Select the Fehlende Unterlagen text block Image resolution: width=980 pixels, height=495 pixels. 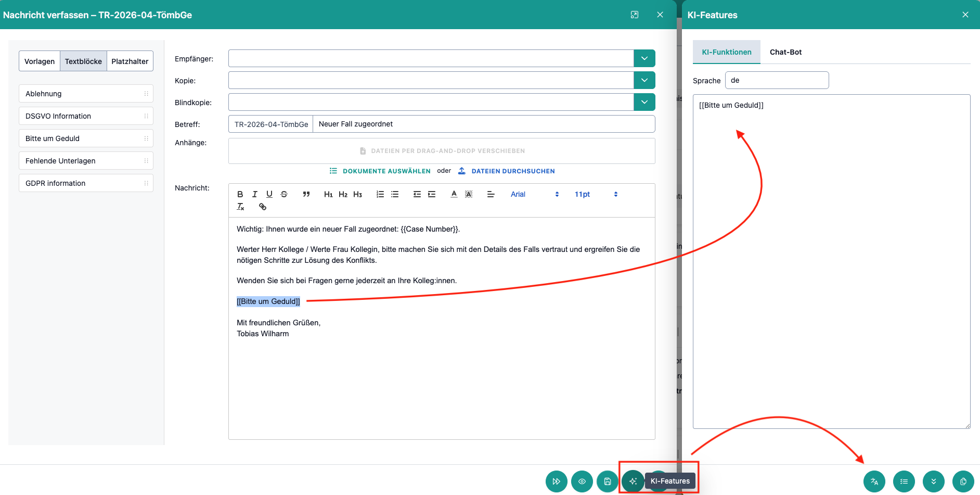(x=86, y=161)
